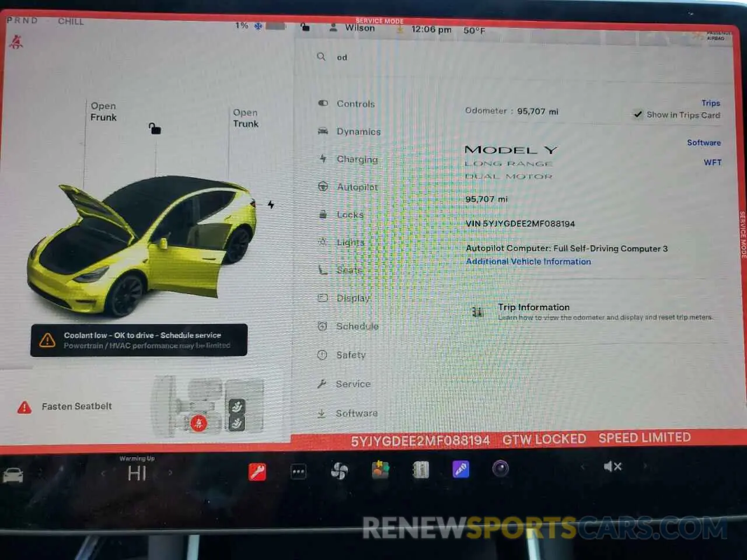Unmute using the speaker mute icon
The width and height of the screenshot is (747, 560).
pyautogui.click(x=612, y=466)
